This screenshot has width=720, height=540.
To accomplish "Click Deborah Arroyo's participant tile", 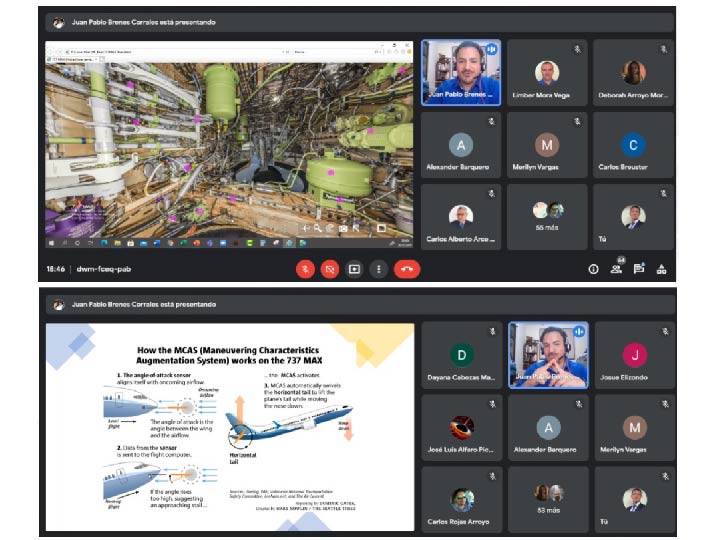I will (633, 73).
